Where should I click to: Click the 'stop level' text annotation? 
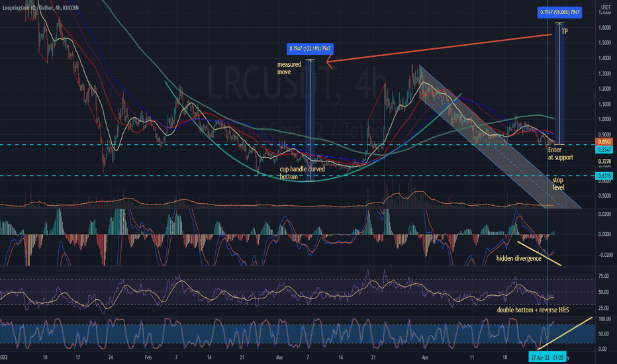[558, 183]
